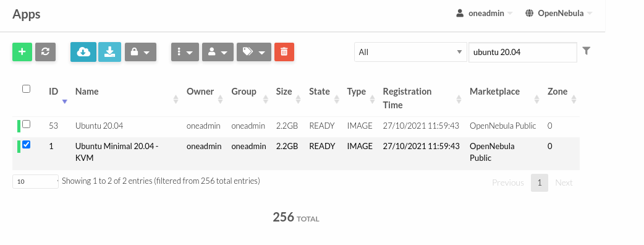The width and height of the screenshot is (644, 245).
Task: Click the red trash delete button
Action: (284, 52)
